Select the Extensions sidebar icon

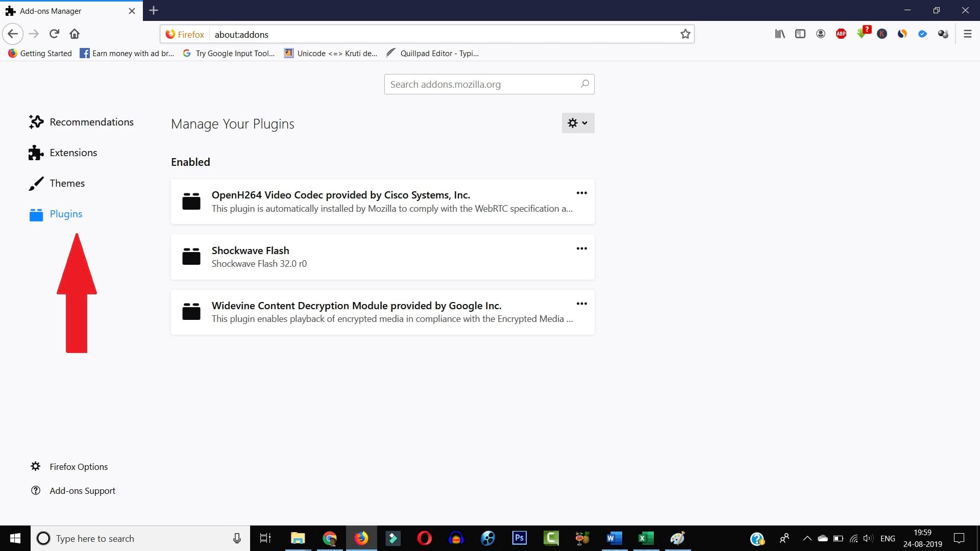pos(35,152)
